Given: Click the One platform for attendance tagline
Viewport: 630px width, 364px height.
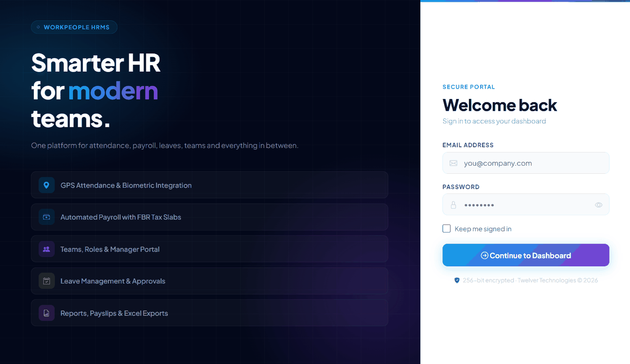Looking at the screenshot, I should 165,146.
